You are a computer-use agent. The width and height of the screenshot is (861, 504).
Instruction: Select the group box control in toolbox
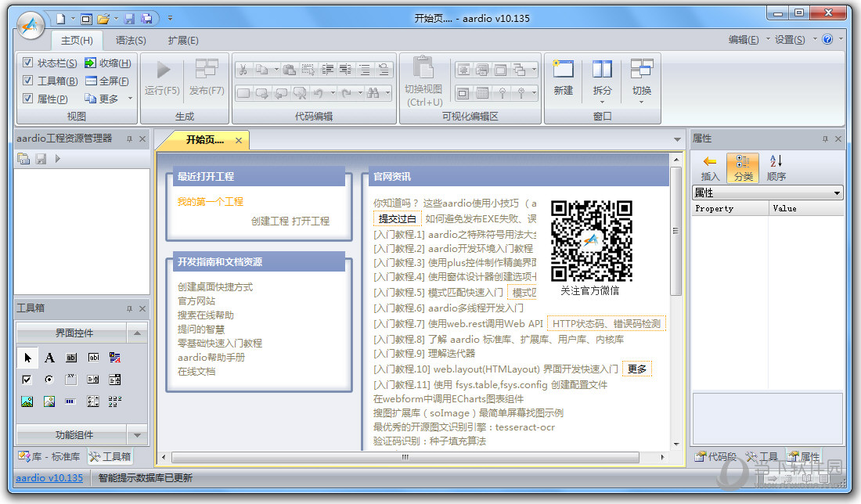tap(70, 380)
